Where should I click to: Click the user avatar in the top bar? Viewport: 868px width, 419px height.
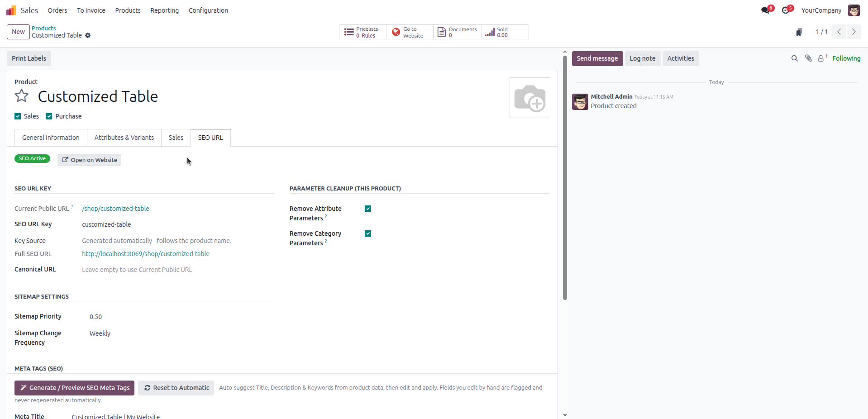854,10
